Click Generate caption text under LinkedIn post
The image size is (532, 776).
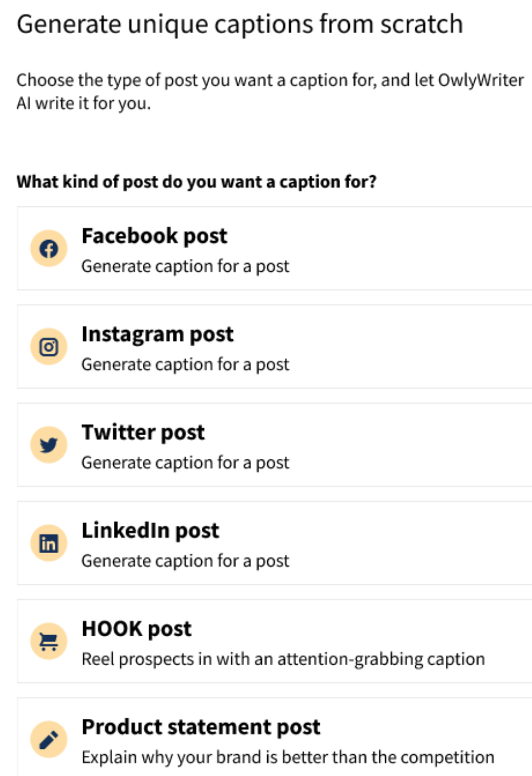click(185, 560)
